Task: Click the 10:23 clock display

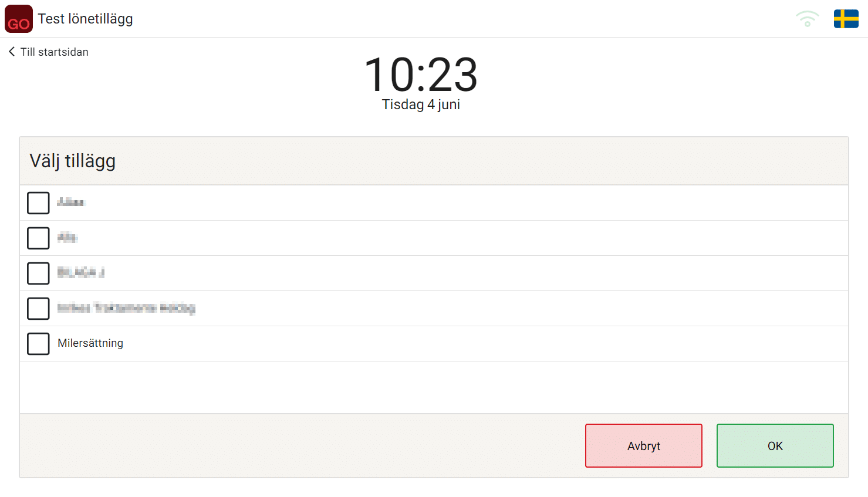Action: click(421, 75)
